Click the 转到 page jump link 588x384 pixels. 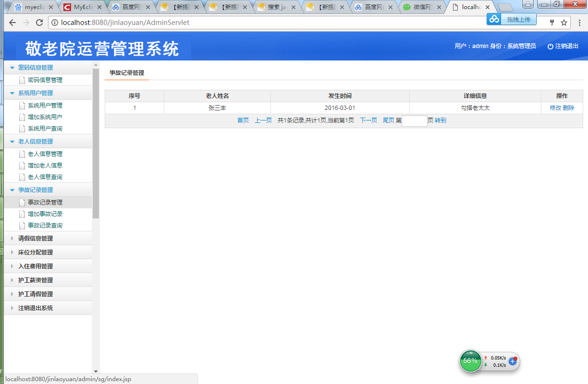[x=441, y=120]
